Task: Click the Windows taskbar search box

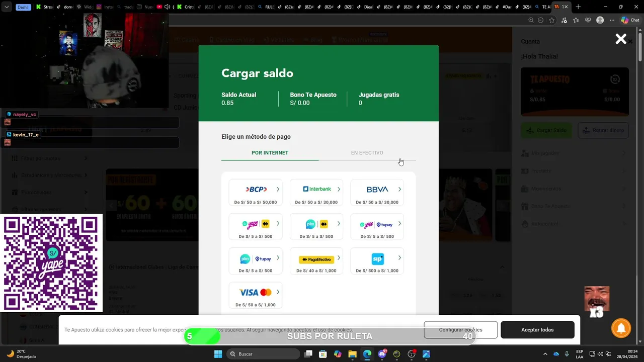Action: point(262,354)
